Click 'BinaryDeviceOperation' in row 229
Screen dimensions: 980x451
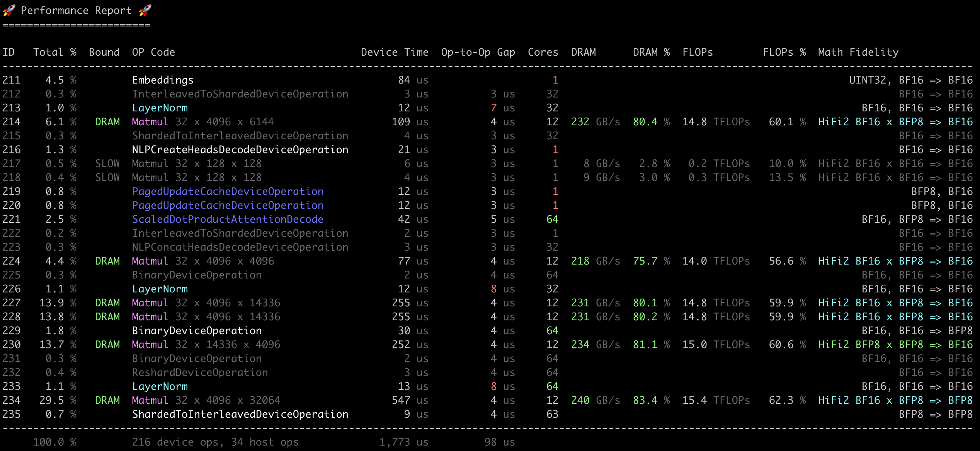tap(197, 331)
